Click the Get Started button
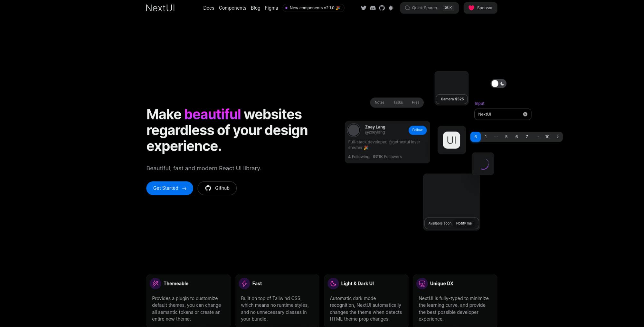The height and width of the screenshot is (327, 644). click(x=170, y=188)
